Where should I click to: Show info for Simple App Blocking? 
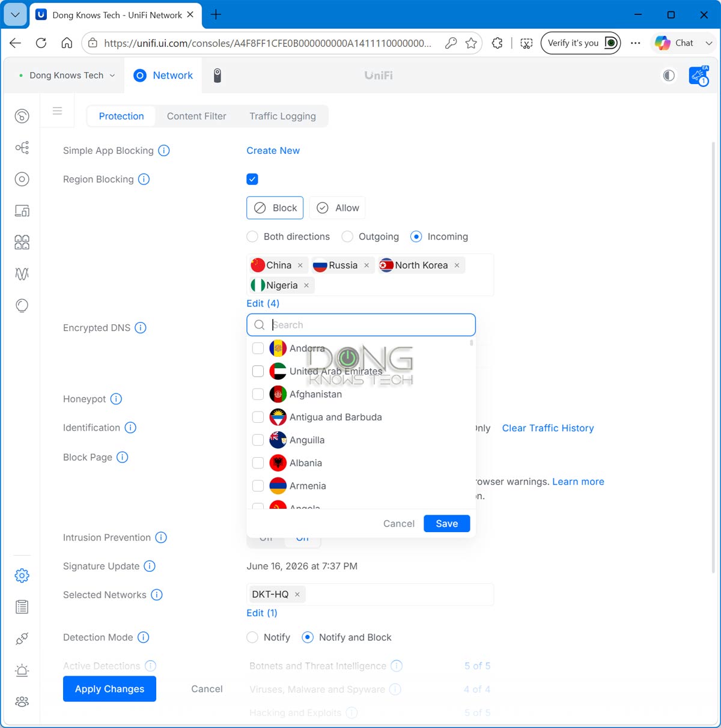164,151
